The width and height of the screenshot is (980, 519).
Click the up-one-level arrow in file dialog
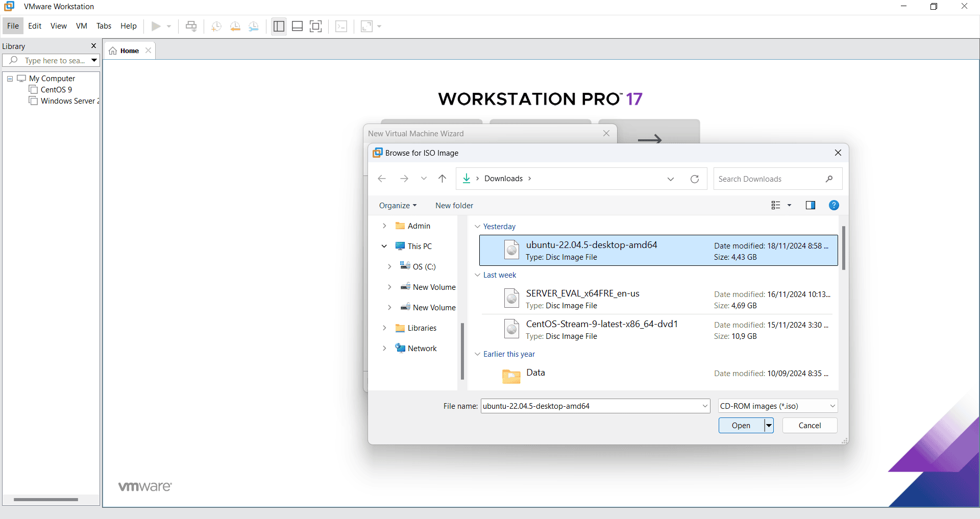tap(442, 179)
